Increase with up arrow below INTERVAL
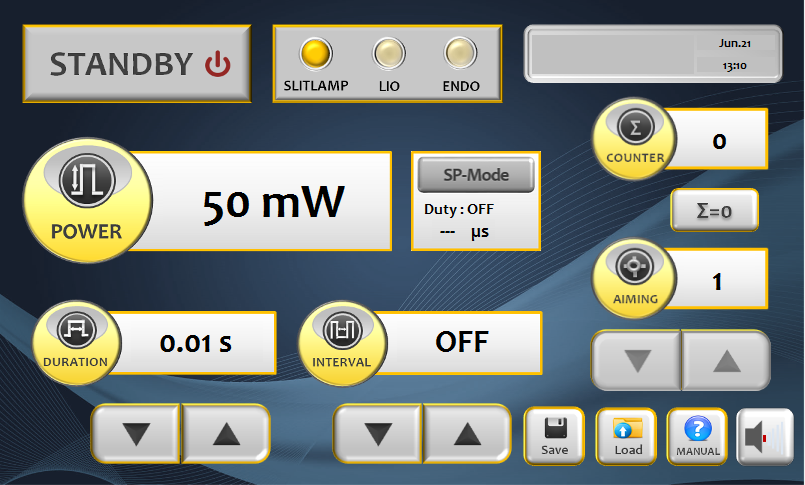The height and width of the screenshot is (485, 805). coord(467,434)
